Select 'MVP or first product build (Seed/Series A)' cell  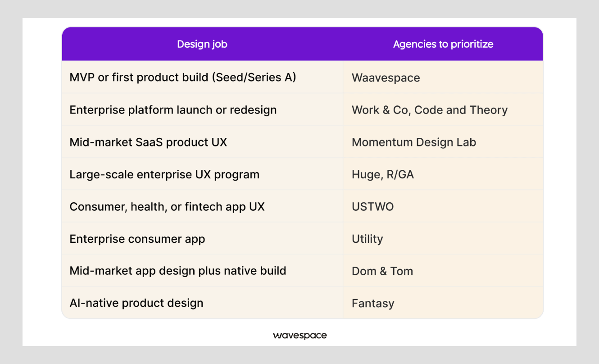pyautogui.click(x=203, y=77)
